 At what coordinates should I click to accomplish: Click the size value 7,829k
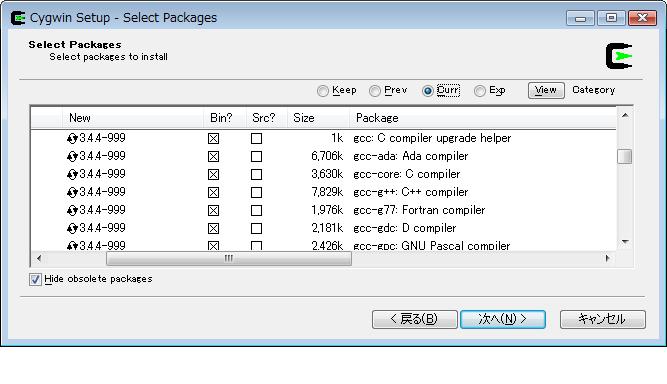pos(327,192)
